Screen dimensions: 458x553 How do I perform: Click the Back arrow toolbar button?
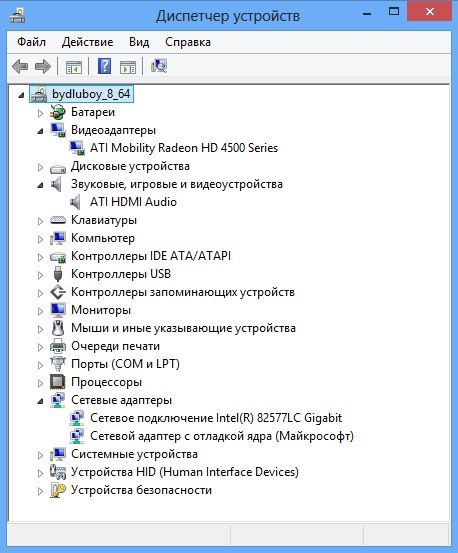[20, 66]
